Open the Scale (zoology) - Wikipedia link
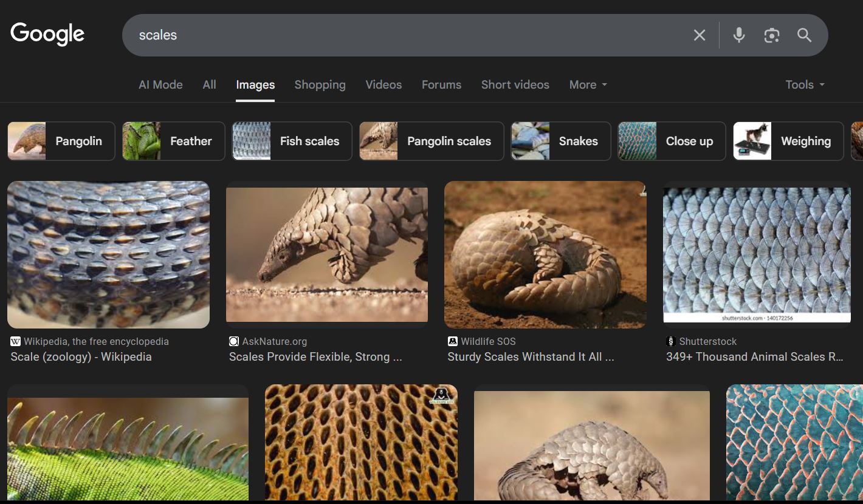The width and height of the screenshot is (863, 504). tap(81, 357)
